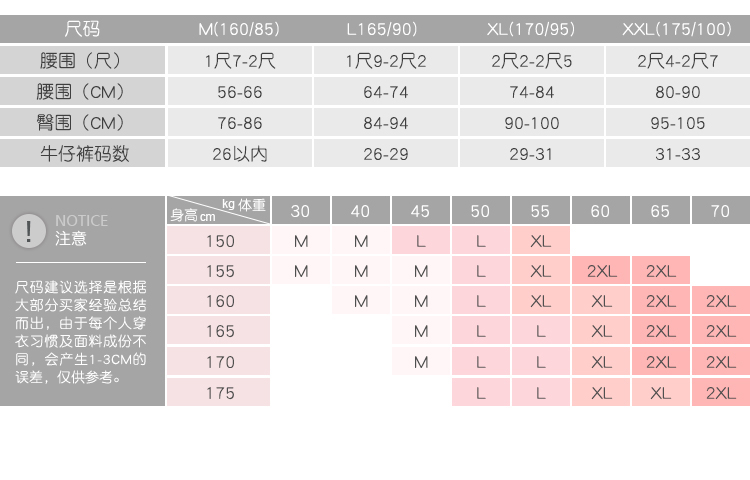Click the 56-66 waist measurement cell
Image resolution: width=750 pixels, height=480 pixels.
239,92
